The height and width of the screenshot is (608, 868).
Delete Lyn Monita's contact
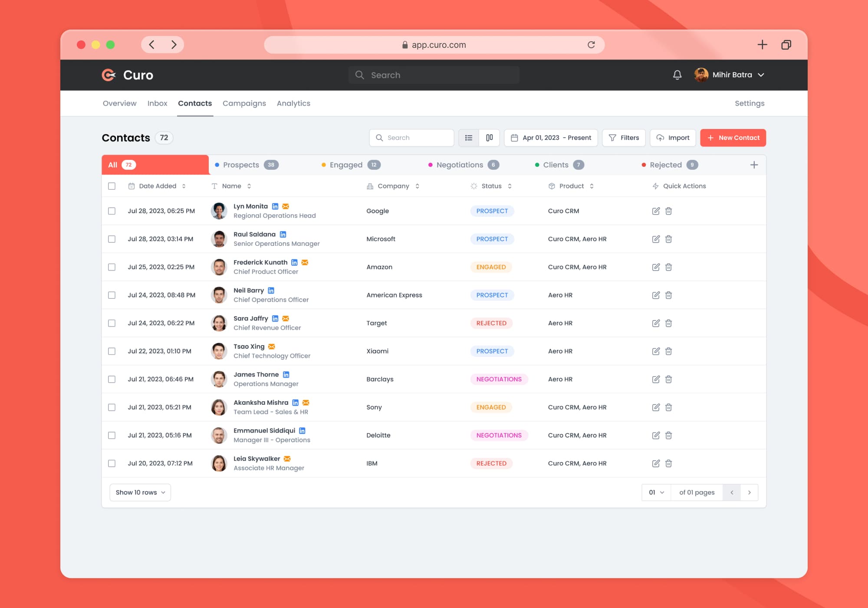pos(668,211)
